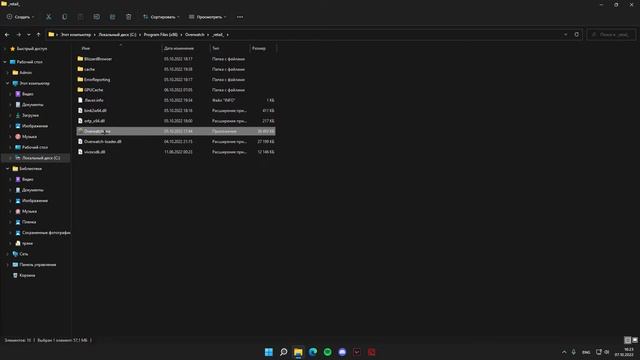Expand address bar history dropdown chevron
Screen dimensions: 640x360
(565, 35)
